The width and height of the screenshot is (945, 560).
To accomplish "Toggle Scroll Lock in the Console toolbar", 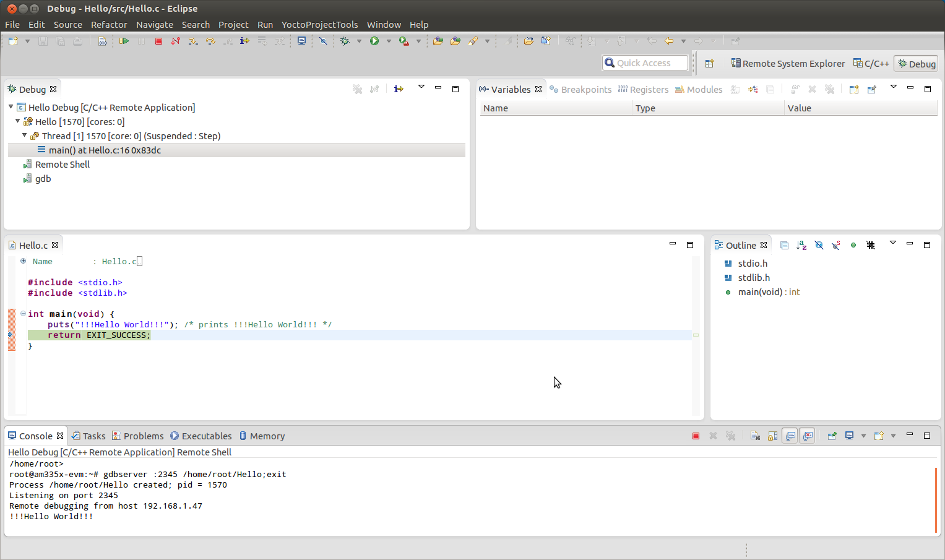I will click(772, 436).
